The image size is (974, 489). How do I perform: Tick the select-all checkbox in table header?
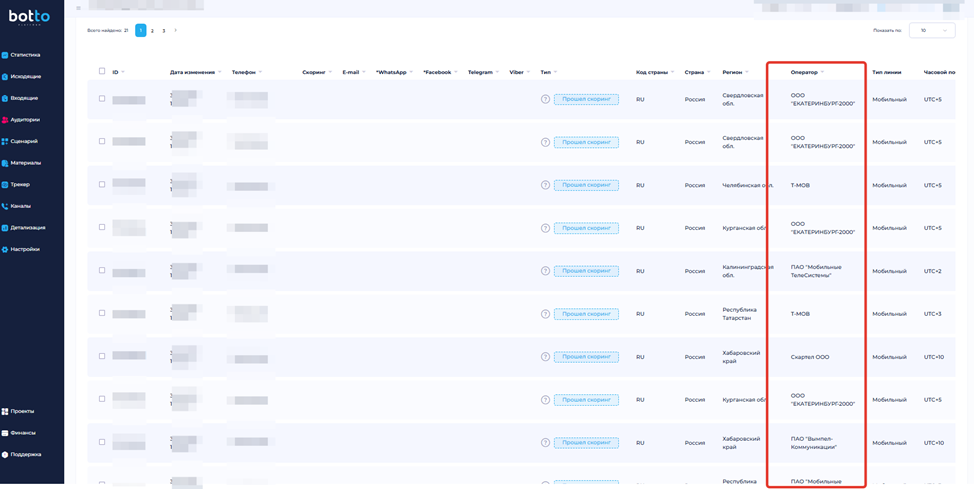pyautogui.click(x=102, y=72)
